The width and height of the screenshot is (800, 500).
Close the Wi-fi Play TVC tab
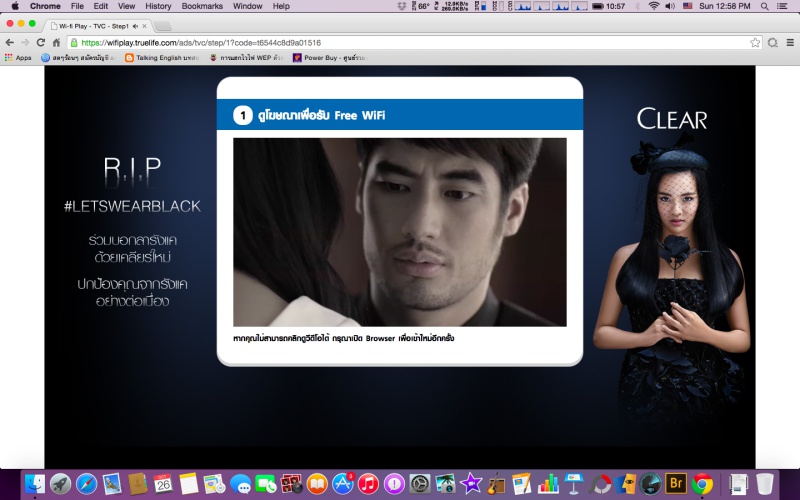click(144, 26)
